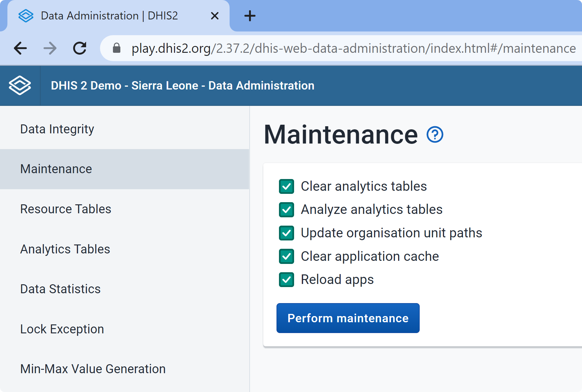
Task: Select Lock Exception in sidebar
Action: click(x=124, y=329)
